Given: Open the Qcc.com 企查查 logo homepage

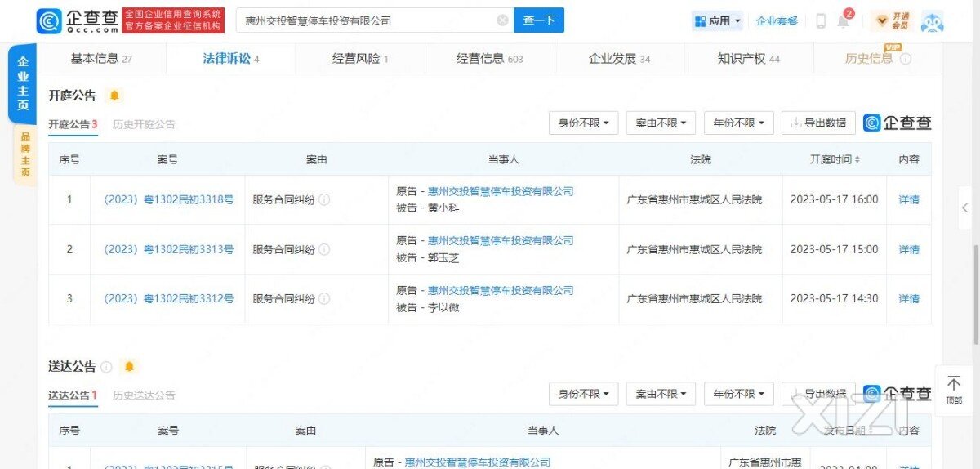Looking at the screenshot, I should tap(78, 20).
